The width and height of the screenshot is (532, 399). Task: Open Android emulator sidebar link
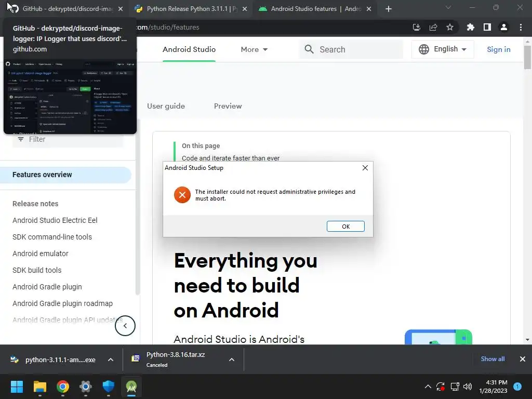(x=41, y=254)
